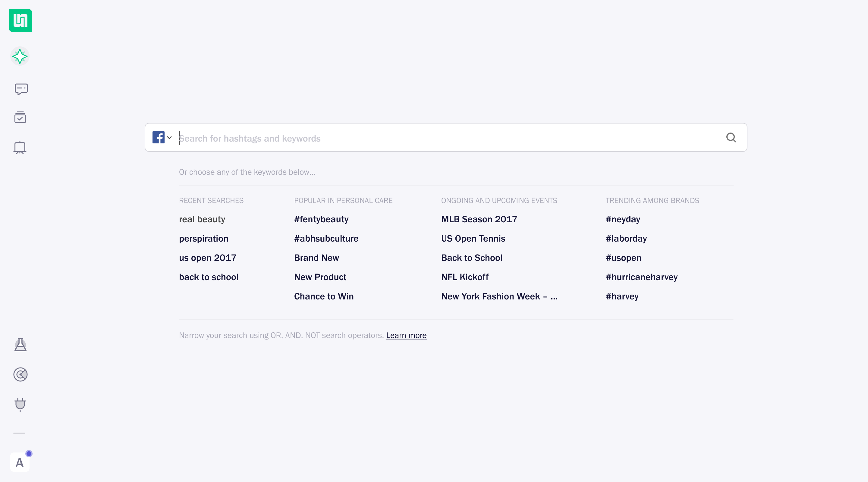Choose the #fentybeauty keyword
This screenshot has height=482, width=868.
point(321,219)
